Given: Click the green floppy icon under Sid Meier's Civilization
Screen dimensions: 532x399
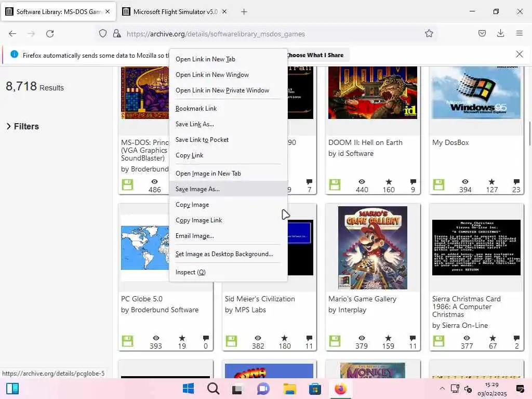Looking at the screenshot, I should [x=231, y=341].
